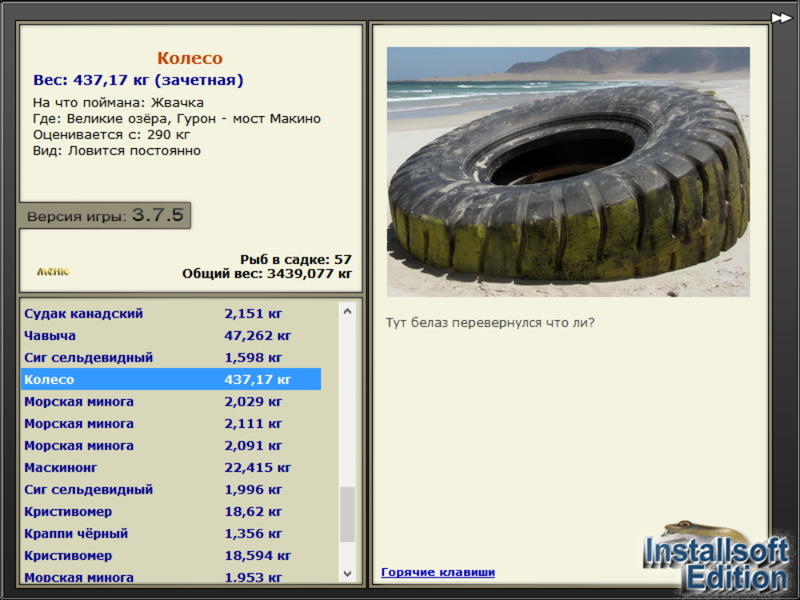Screen dimensions: 800x600
Task: Select the Чавыча 47,262 кг entry
Action: point(171,335)
